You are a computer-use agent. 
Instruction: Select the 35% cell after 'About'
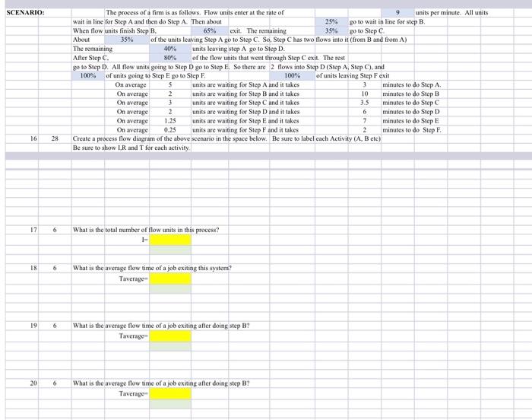(x=127, y=40)
